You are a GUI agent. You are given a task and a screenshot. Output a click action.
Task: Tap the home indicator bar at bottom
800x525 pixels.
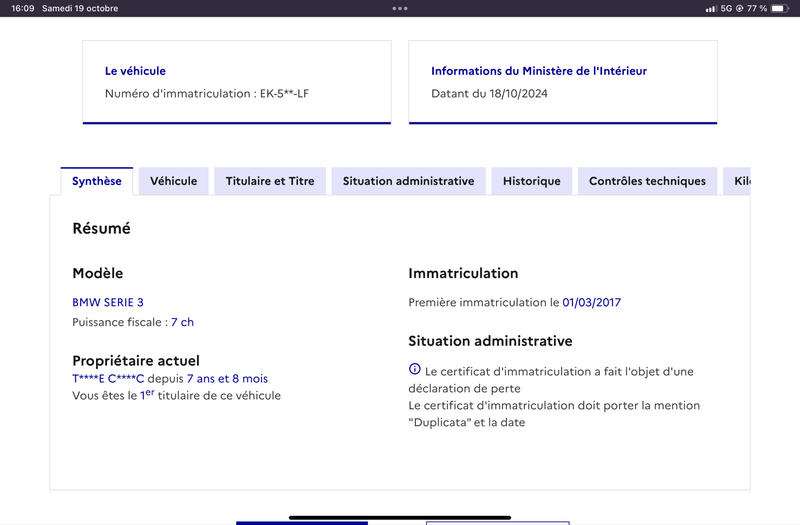(x=400, y=517)
